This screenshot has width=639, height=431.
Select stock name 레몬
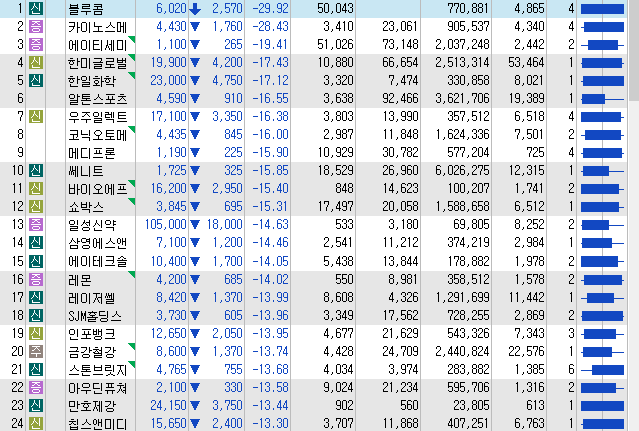80,279
